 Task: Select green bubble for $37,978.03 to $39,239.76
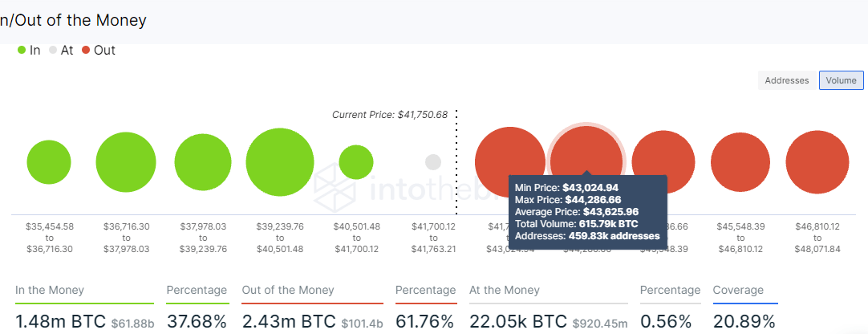point(203,162)
